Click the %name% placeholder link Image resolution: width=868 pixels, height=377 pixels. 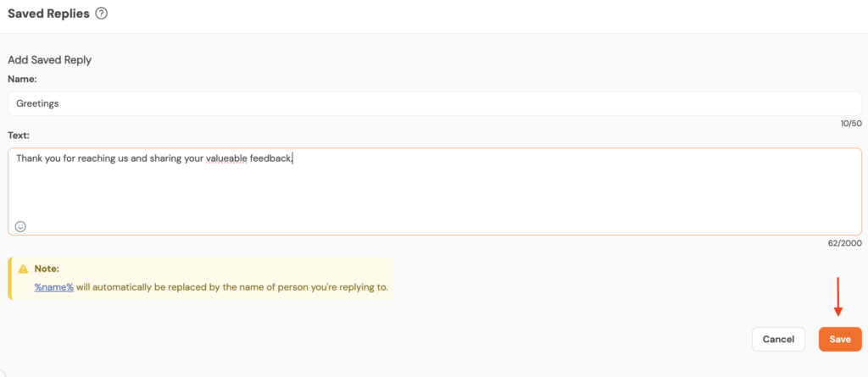point(54,287)
